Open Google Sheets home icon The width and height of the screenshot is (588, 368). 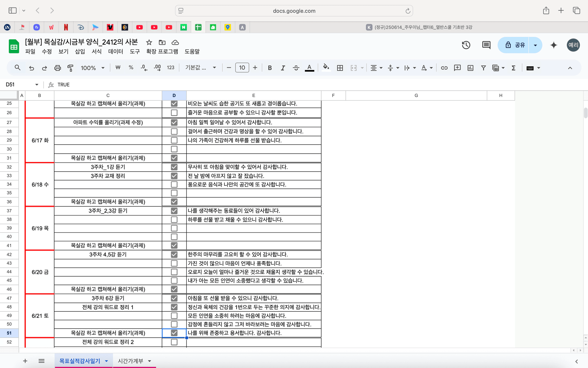point(14,46)
